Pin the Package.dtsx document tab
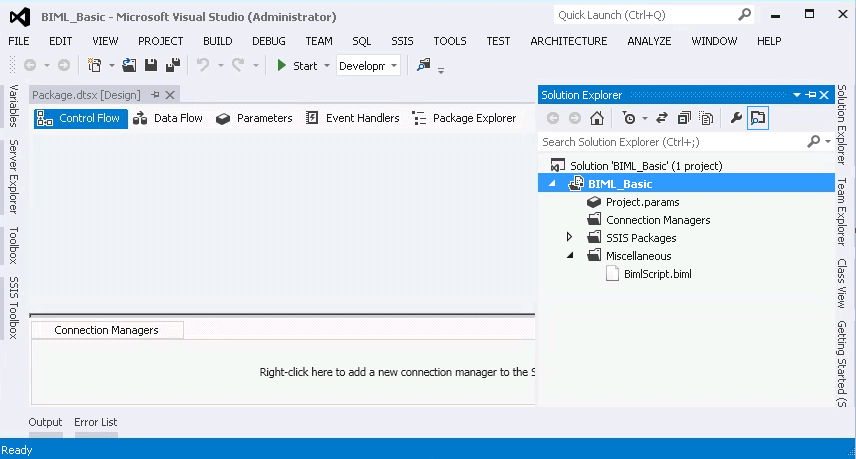856x459 pixels. pyautogui.click(x=155, y=95)
